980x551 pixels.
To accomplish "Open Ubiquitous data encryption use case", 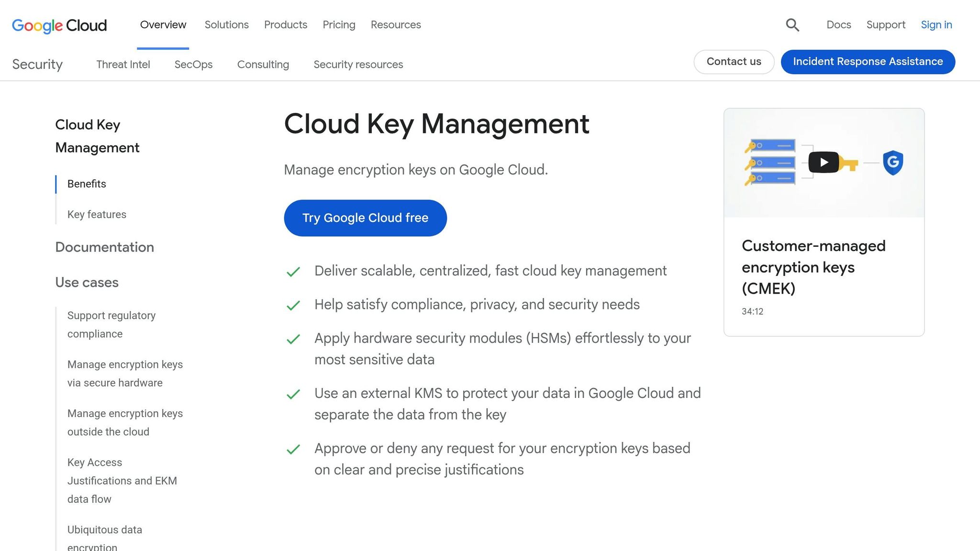I will [x=105, y=538].
